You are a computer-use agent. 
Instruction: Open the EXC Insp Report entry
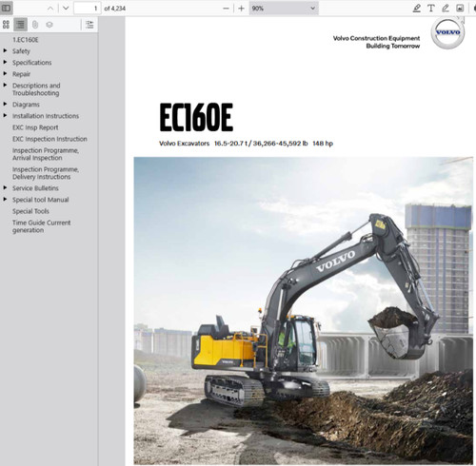point(35,127)
